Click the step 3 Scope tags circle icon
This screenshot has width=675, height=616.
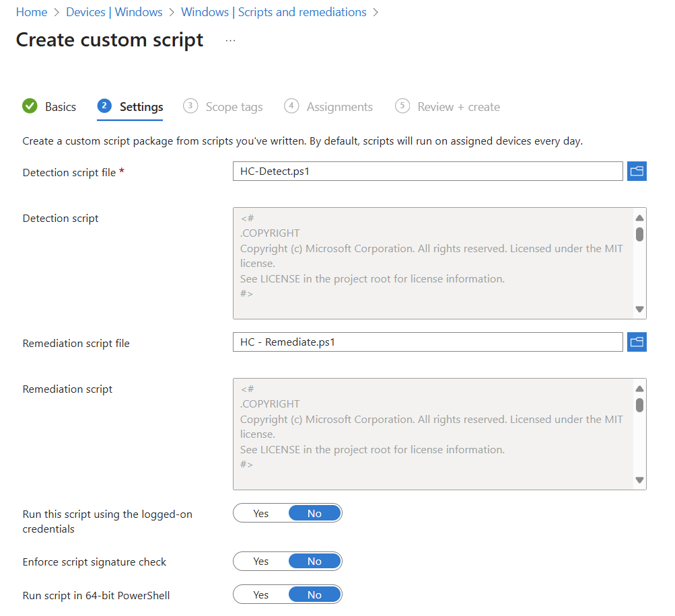[x=191, y=106]
